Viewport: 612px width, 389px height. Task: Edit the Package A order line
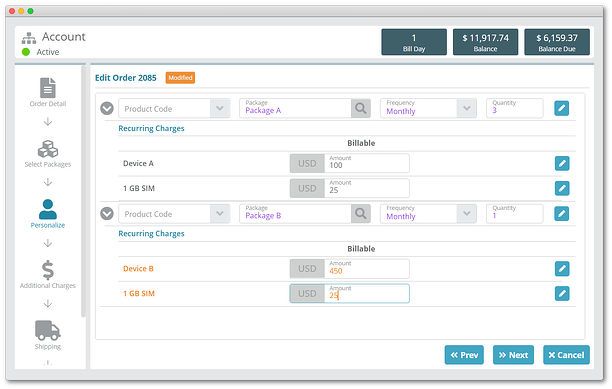coord(561,108)
